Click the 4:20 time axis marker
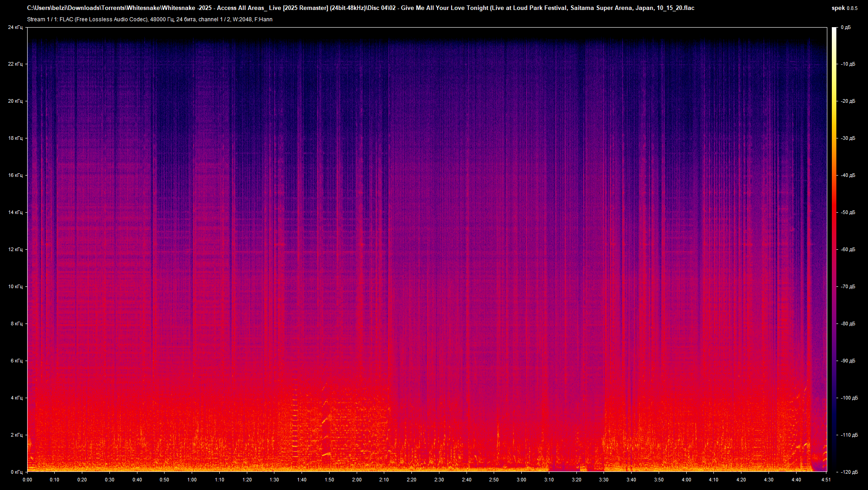The image size is (868, 490). tap(741, 480)
